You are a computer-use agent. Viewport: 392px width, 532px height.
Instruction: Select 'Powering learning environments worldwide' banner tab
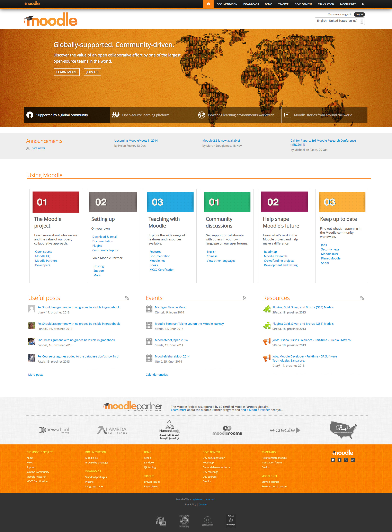coord(239,115)
